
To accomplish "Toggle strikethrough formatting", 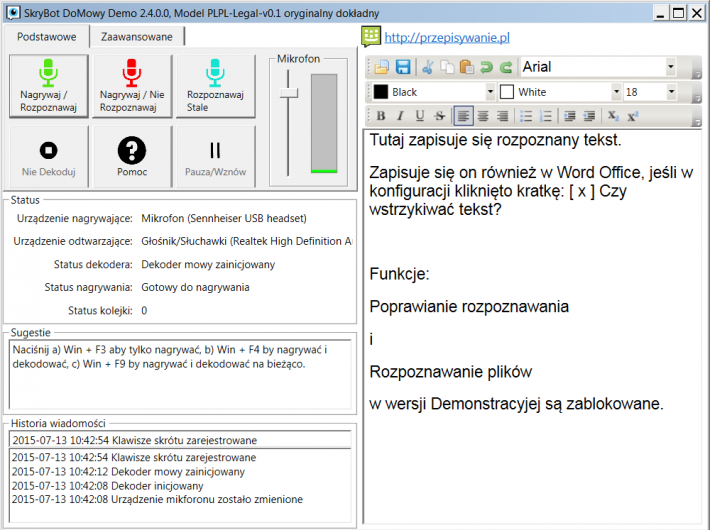I will tap(439, 116).
